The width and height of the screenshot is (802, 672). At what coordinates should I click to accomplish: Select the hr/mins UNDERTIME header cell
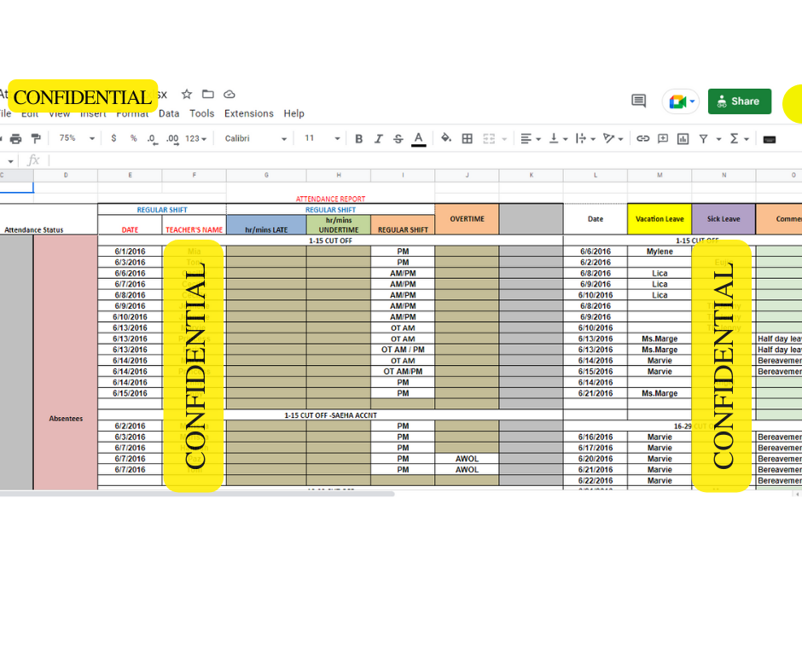click(339, 225)
